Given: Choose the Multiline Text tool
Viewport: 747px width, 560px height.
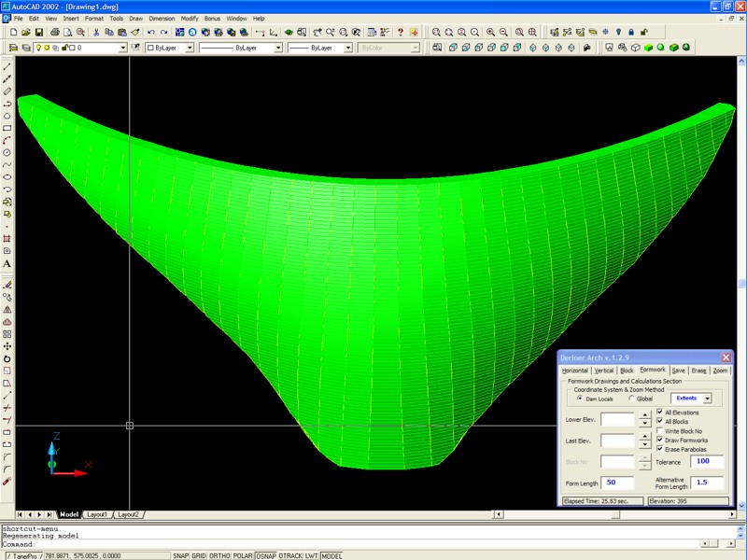Looking at the screenshot, I should pos(7,264).
